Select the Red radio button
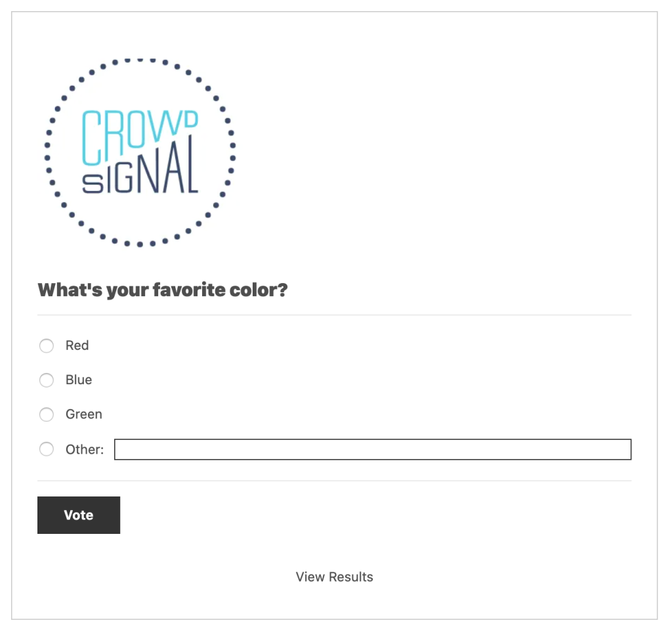The width and height of the screenshot is (672, 635). point(47,346)
